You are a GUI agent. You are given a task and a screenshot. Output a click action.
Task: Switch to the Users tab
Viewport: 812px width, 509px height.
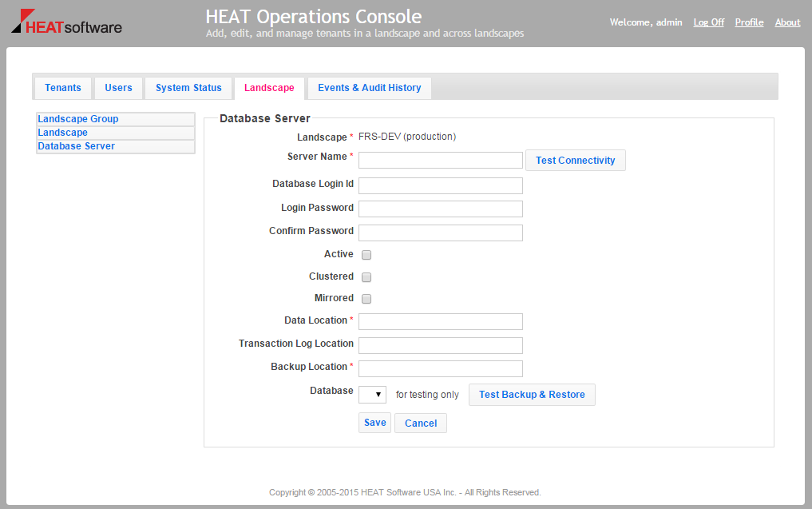118,88
